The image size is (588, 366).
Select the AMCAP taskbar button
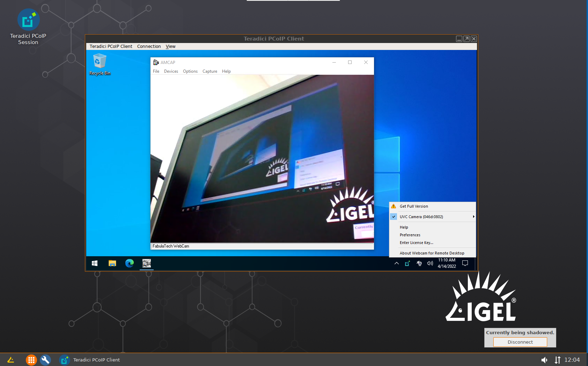click(x=147, y=263)
